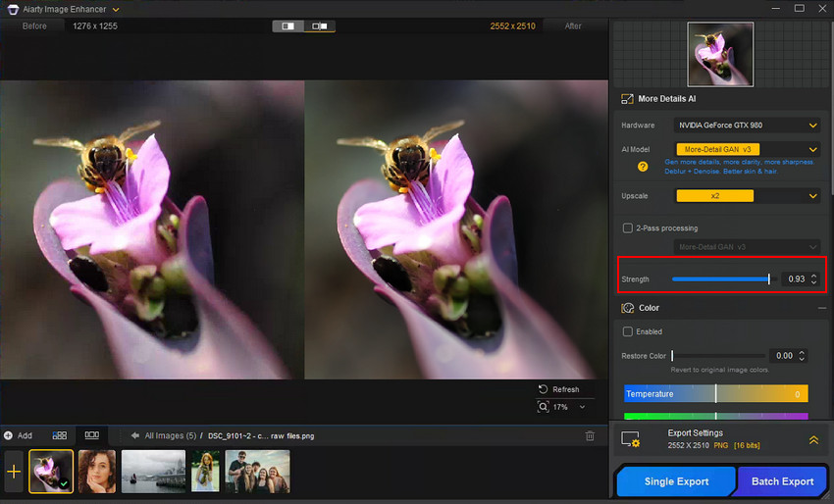Open the AI Model More-Detail GAN v3 dropdown
The image size is (834, 504).
(x=747, y=149)
